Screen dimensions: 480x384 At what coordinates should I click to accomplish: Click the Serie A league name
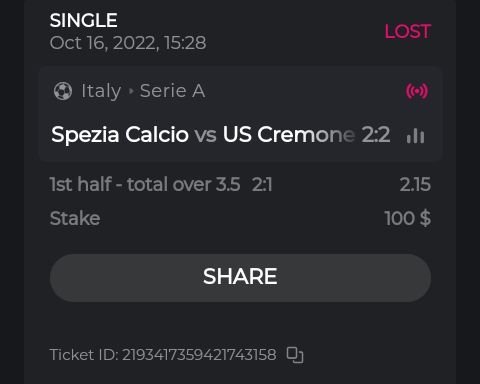(x=172, y=91)
